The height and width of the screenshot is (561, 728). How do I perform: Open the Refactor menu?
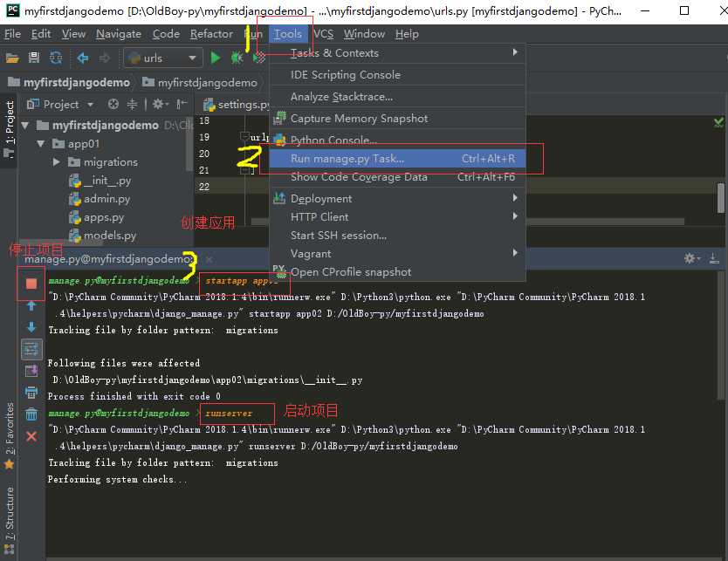211,34
